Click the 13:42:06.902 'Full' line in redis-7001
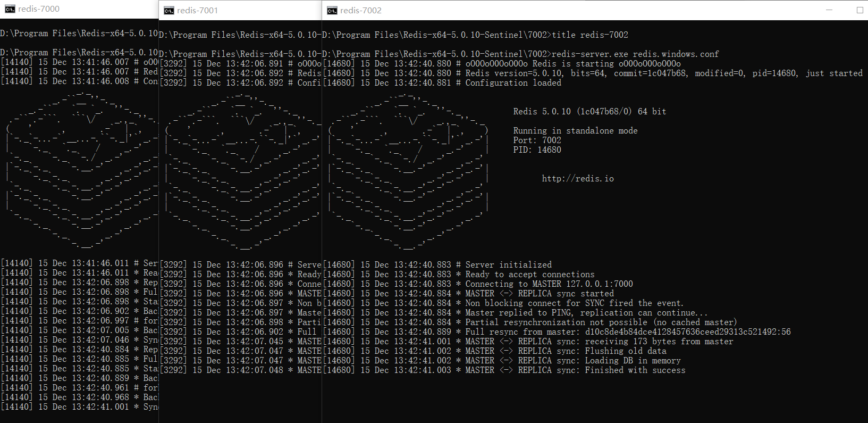The height and width of the screenshot is (423, 868). pyautogui.click(x=240, y=332)
